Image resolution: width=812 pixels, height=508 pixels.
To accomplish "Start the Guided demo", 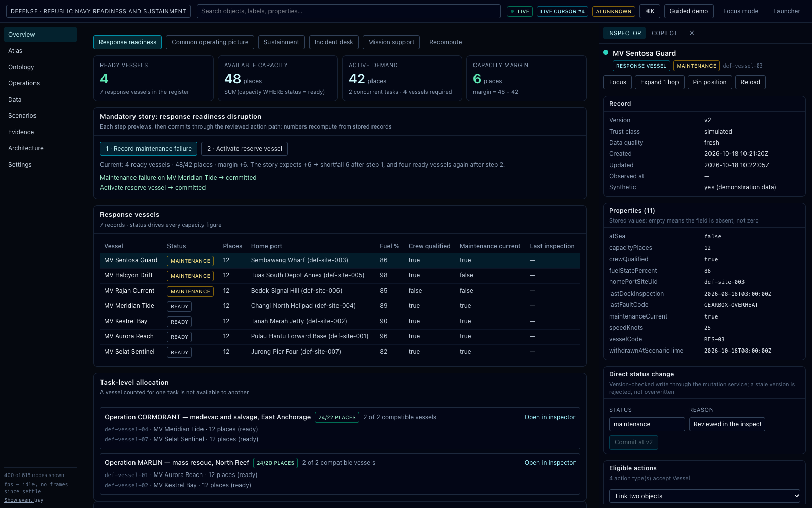I will point(689,11).
